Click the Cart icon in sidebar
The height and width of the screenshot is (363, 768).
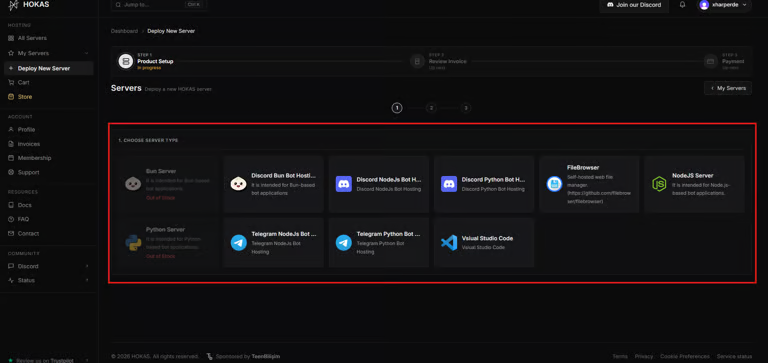pyautogui.click(x=11, y=82)
